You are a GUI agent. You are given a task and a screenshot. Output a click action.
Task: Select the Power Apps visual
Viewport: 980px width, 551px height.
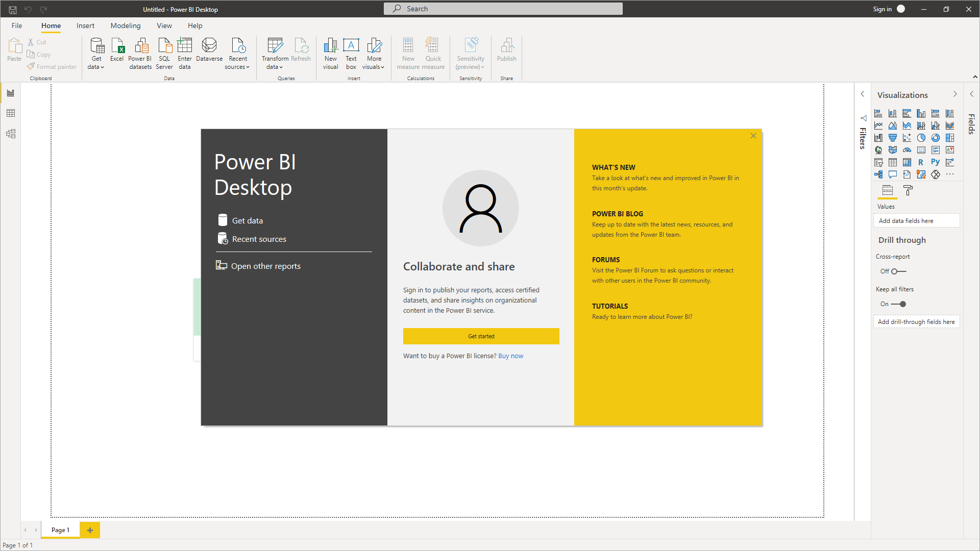coord(936,174)
